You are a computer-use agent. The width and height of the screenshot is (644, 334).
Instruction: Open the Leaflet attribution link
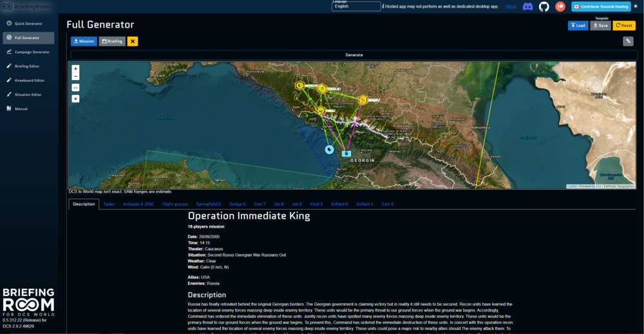pos(572,186)
